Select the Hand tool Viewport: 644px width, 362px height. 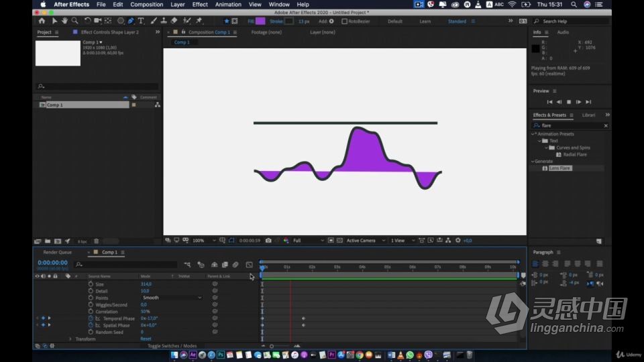tap(64, 21)
